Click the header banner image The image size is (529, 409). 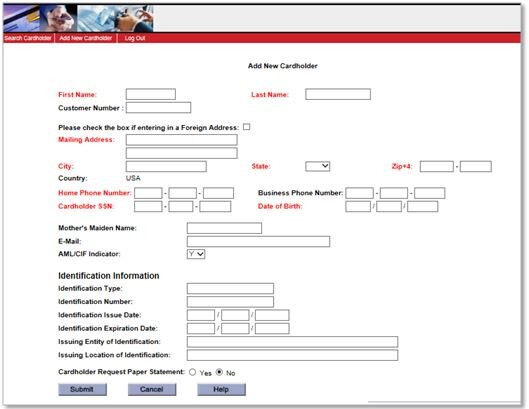78,19
